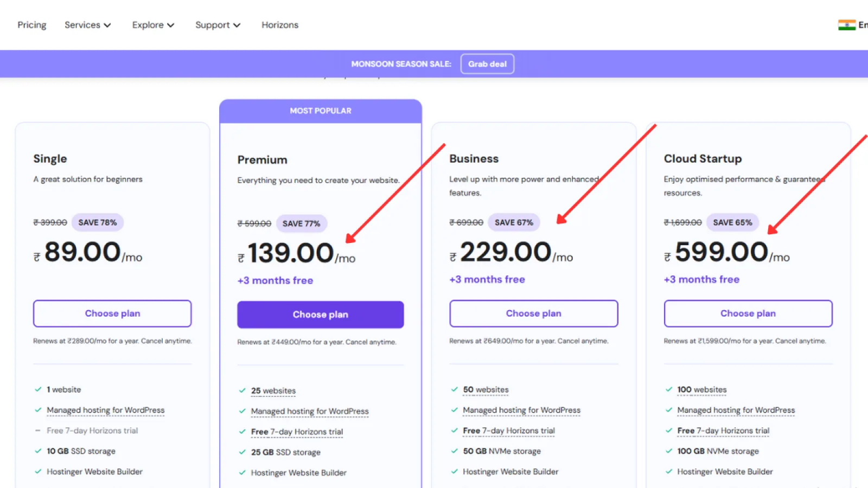Click 50 GB NVMe storage text

(502, 451)
